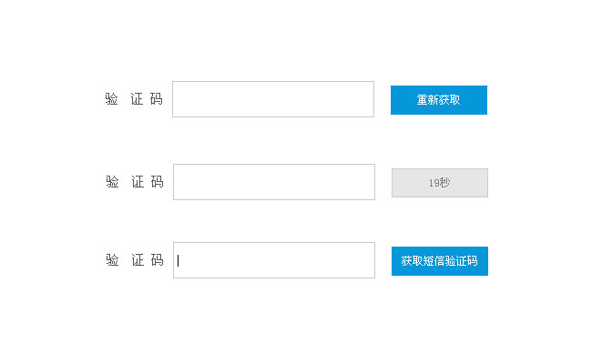The width and height of the screenshot is (592, 364).
Task: Tap the blue button in the bottom row
Action: click(x=439, y=261)
